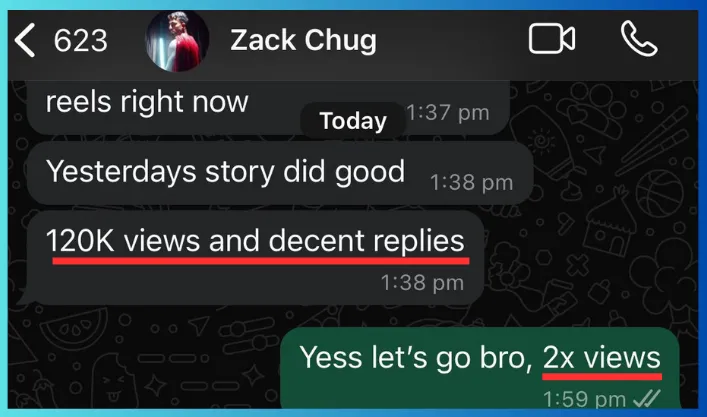This screenshot has height=417, width=707.
Task: Select the '120K views and decent replies' message
Action: (255, 257)
